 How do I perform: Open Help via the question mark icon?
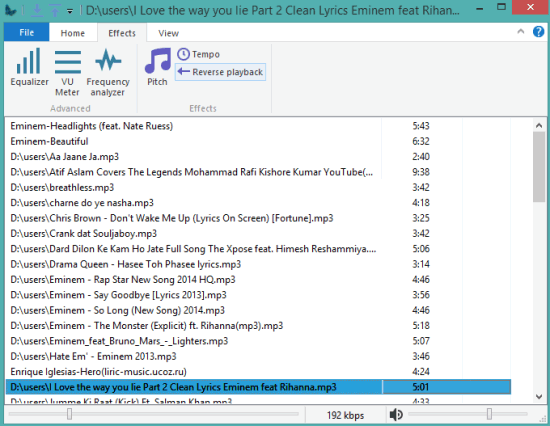538,32
